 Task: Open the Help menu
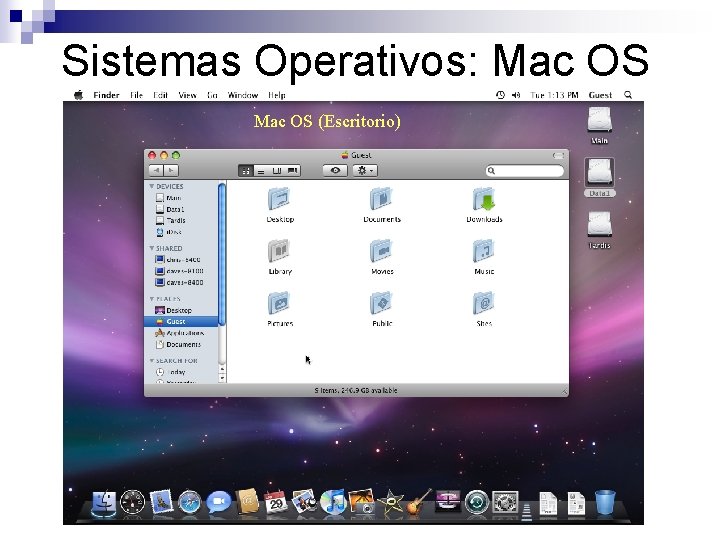(x=277, y=95)
